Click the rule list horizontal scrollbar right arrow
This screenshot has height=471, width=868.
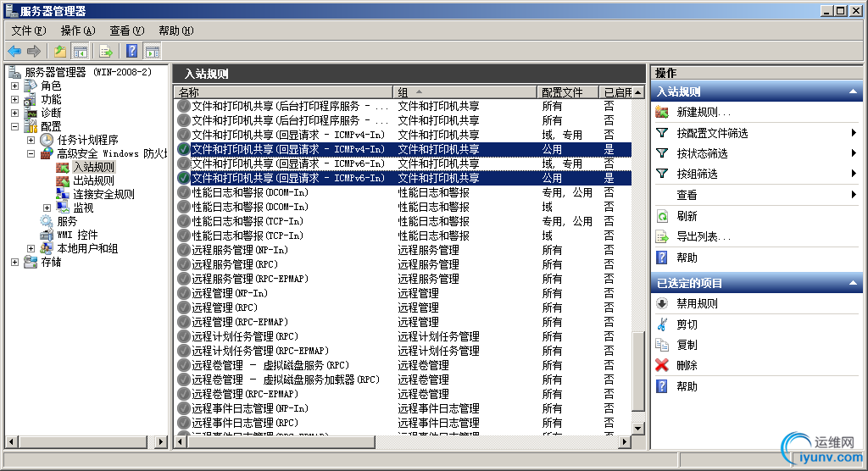625,441
